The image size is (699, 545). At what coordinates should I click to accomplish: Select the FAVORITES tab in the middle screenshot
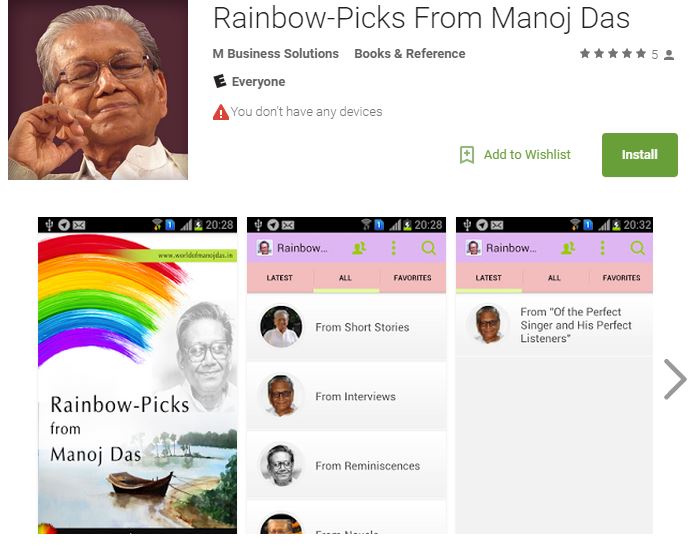click(412, 278)
